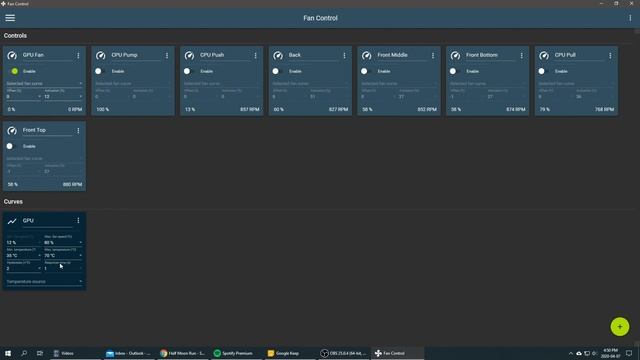Open the Front Middle card options menu

pyautogui.click(x=433, y=56)
